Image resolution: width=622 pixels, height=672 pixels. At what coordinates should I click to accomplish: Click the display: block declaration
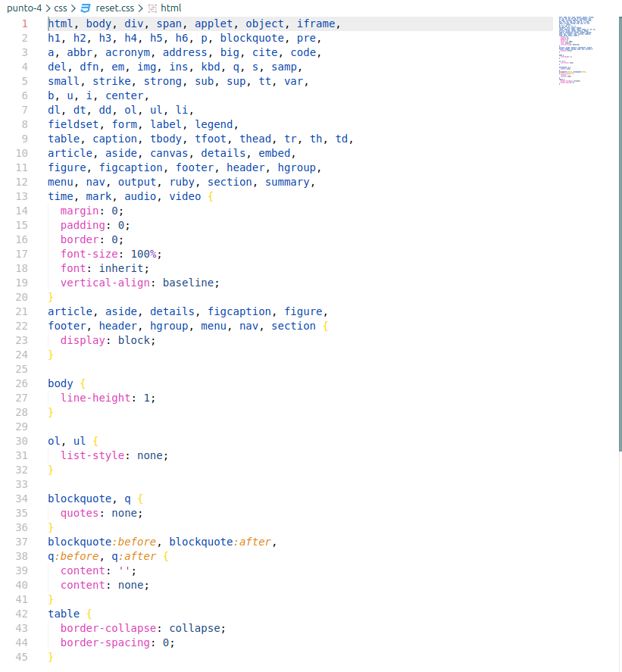108,340
